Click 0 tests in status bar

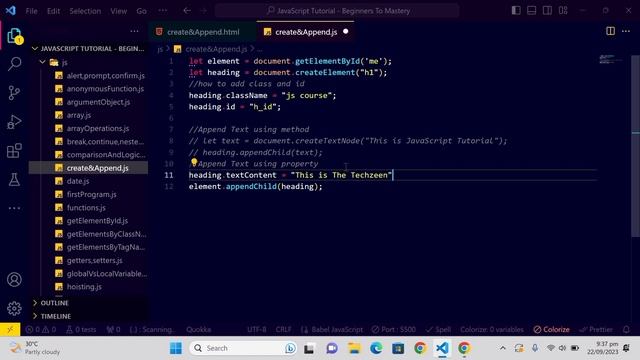pos(81,329)
